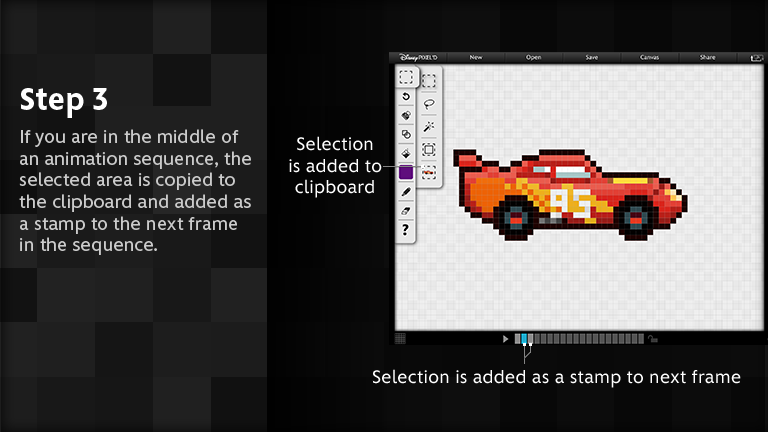Viewport: 768px width, 432px height.
Task: Click the Save menu item
Action: pos(592,57)
